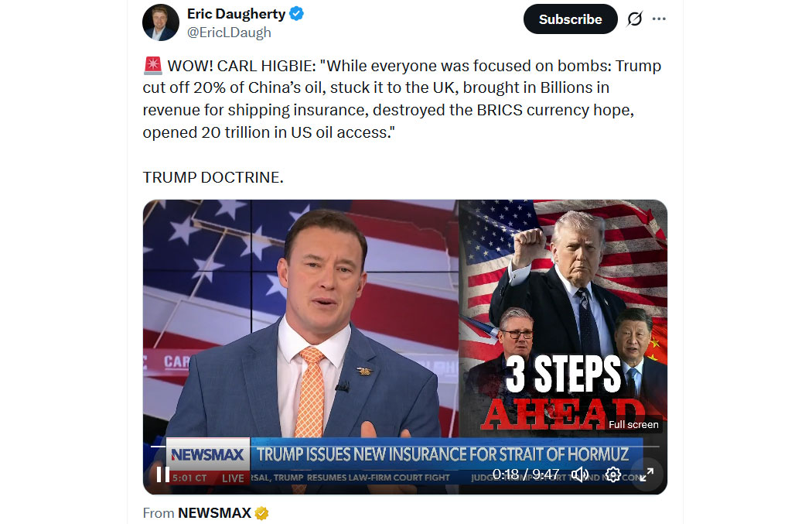Viewport: 812px width, 524px height.
Task: Open the three-dot More options menu
Action: 659,19
